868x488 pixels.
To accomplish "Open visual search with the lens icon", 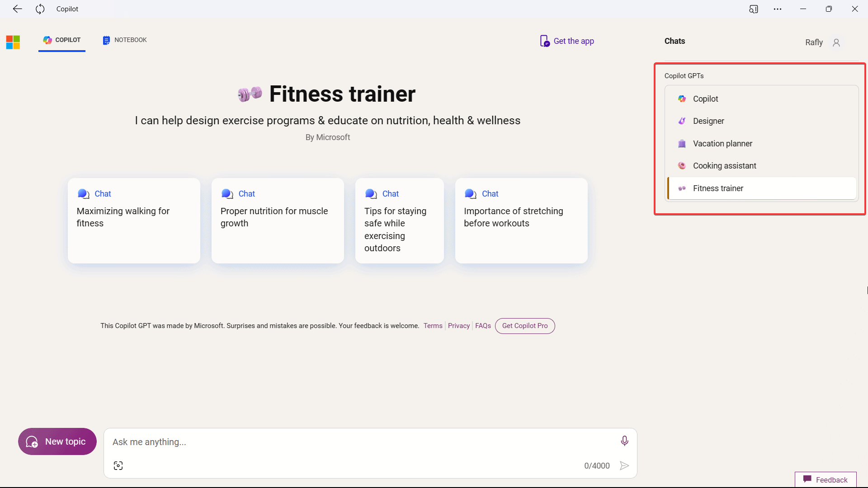I will click(118, 465).
